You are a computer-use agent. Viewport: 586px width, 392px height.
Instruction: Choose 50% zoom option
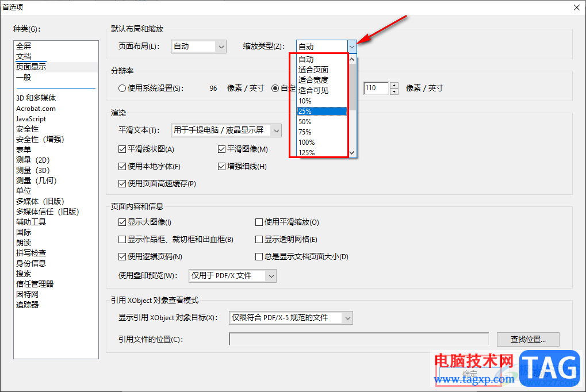[x=322, y=122]
